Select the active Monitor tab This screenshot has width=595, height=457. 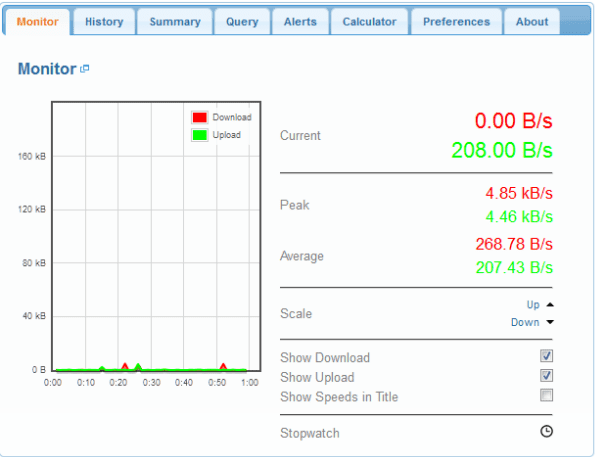click(38, 22)
